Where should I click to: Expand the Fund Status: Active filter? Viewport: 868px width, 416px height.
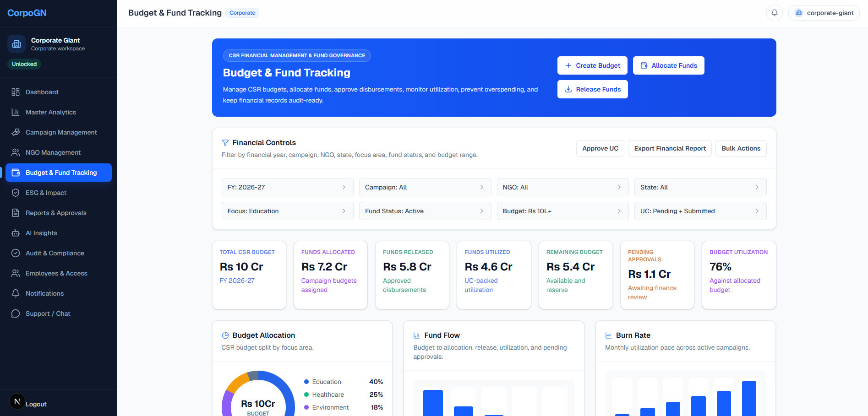pyautogui.click(x=425, y=211)
